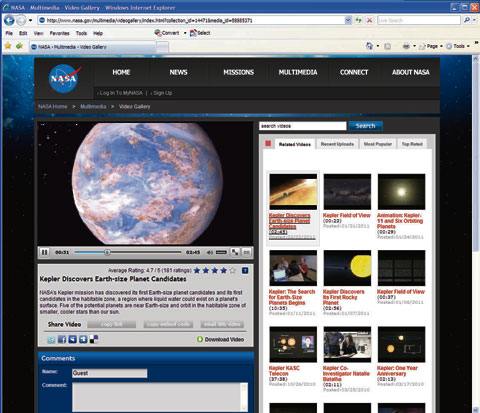
Task: Click the Feeds icon in command bar
Action: (387, 46)
